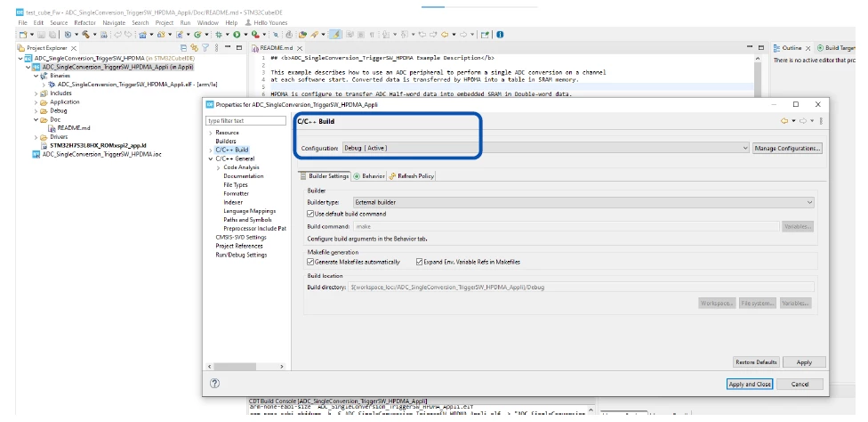The height and width of the screenshot is (422, 868).
Task: Close the README.md editor tab
Action: click(x=300, y=48)
